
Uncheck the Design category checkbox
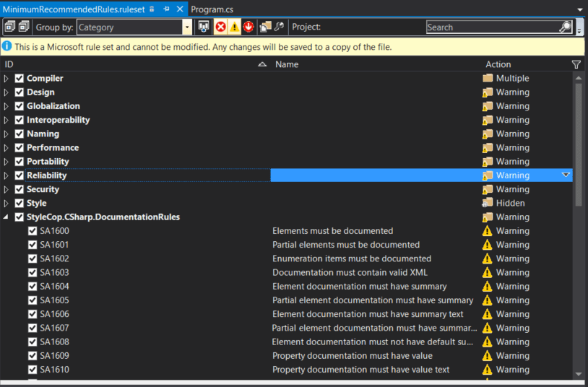coord(19,92)
